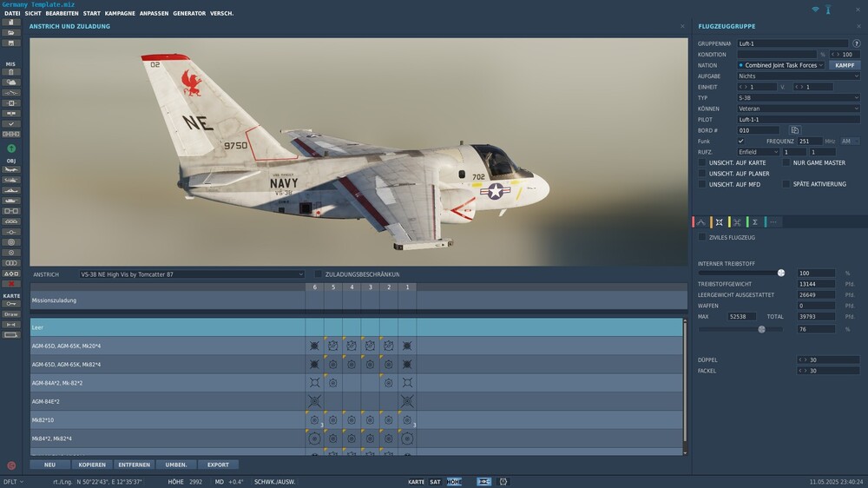
Task: Enable UNSICHT. AUF KARTE checkbox
Action: tap(702, 162)
